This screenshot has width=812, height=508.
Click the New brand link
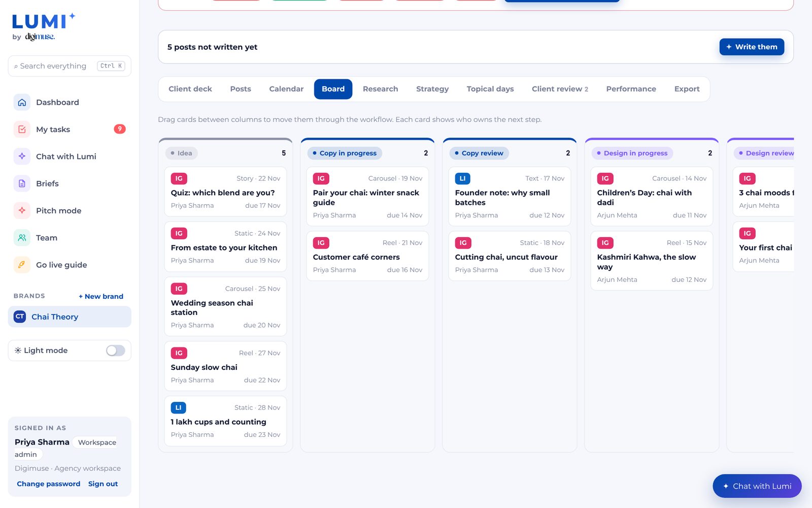pos(101,296)
